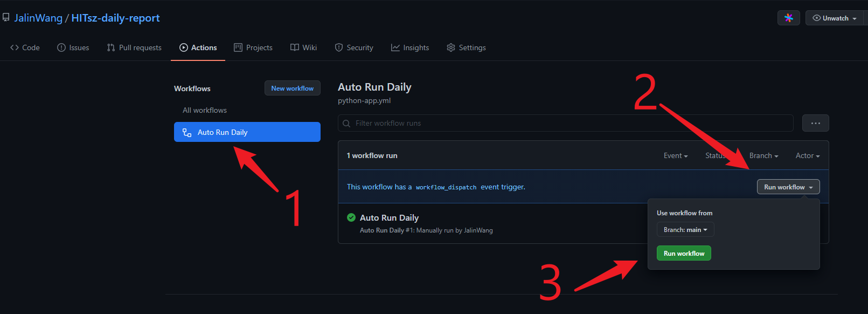Viewport: 868px width, 314px height.
Task: Expand the Actor filter dropdown
Action: coord(808,155)
